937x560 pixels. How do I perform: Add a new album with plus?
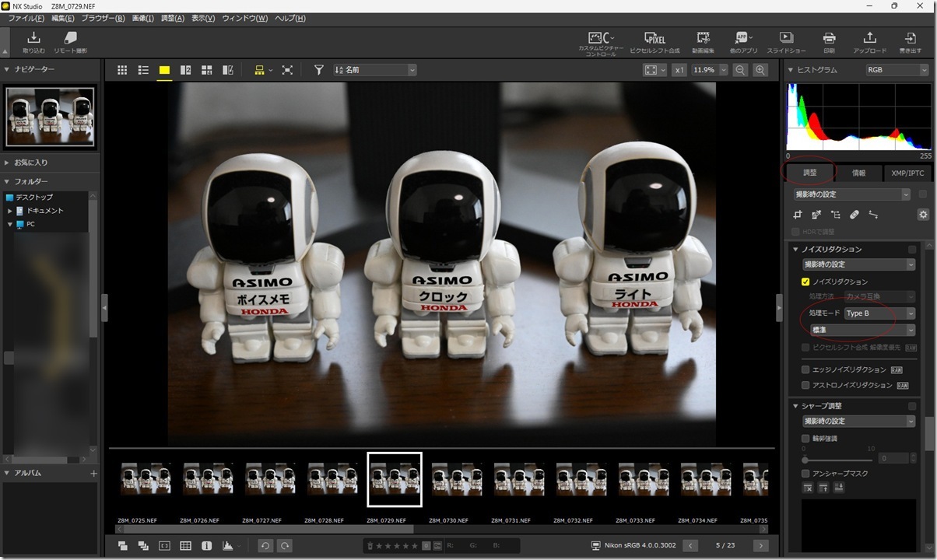coord(93,473)
